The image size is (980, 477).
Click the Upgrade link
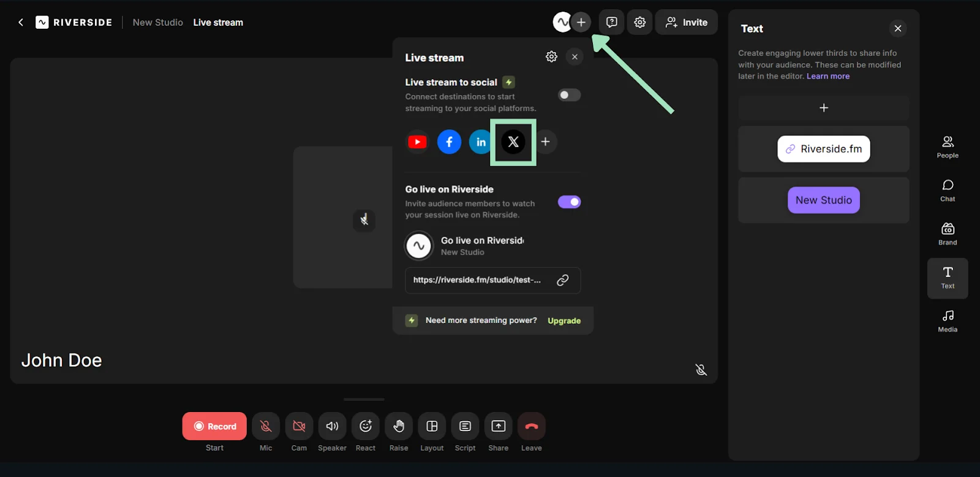coord(564,321)
